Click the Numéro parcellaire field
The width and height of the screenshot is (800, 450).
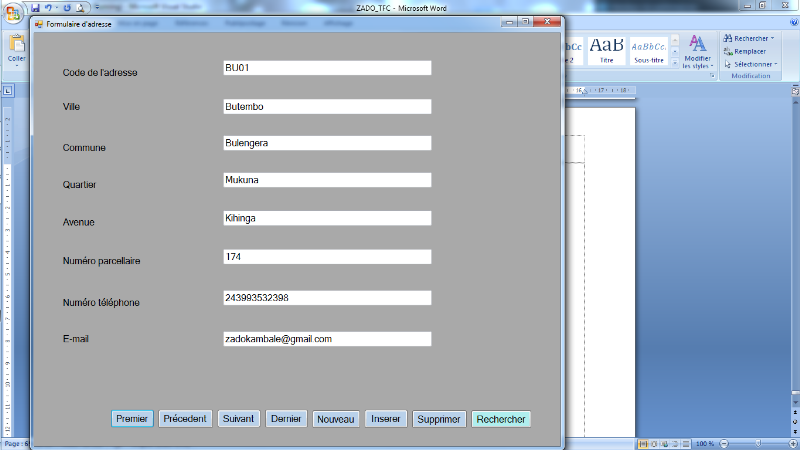327,257
